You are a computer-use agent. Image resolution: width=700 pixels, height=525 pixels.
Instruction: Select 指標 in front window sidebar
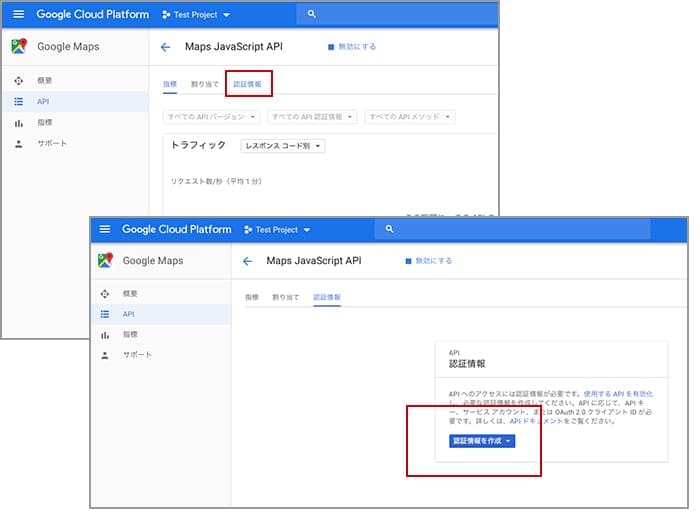pyautogui.click(x=161, y=335)
